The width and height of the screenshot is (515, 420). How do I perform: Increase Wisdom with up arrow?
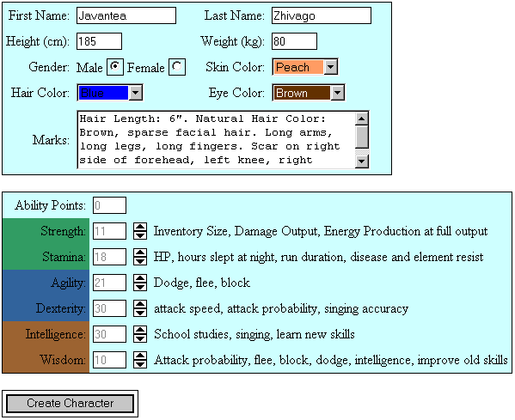tap(140, 356)
